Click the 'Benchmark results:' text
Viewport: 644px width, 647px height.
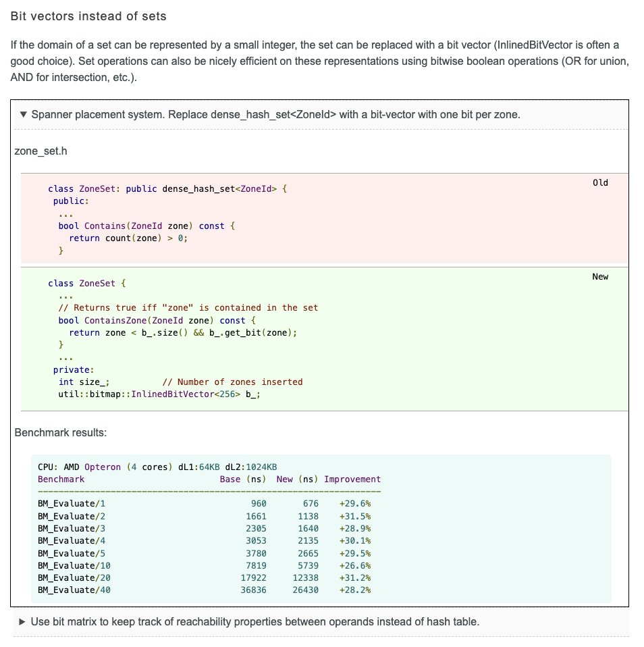[x=61, y=432]
